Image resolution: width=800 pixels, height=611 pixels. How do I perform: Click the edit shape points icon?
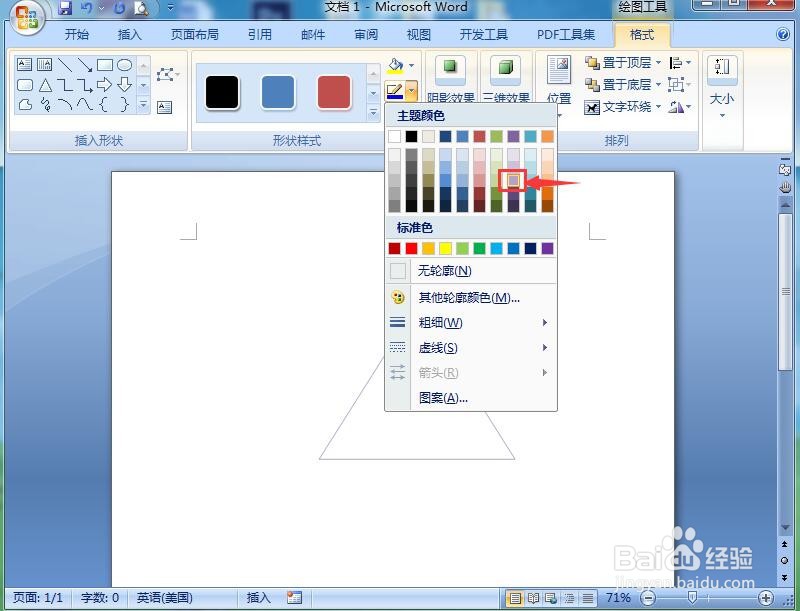click(165, 74)
